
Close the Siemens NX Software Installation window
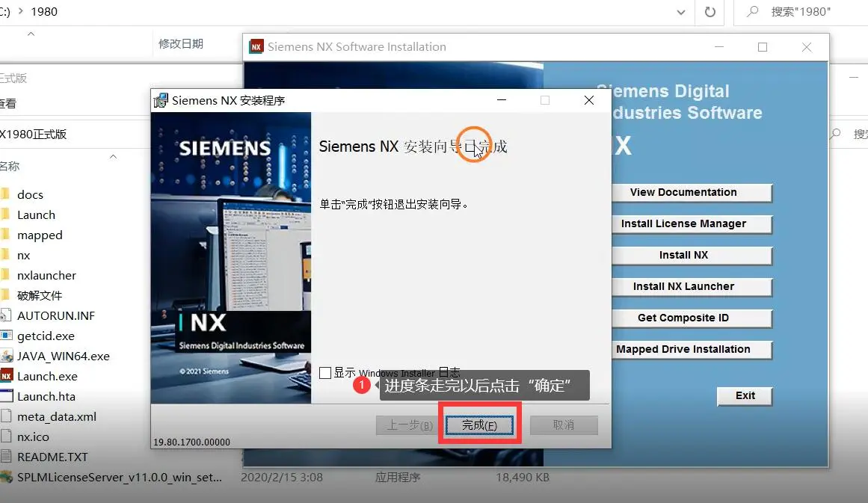807,47
